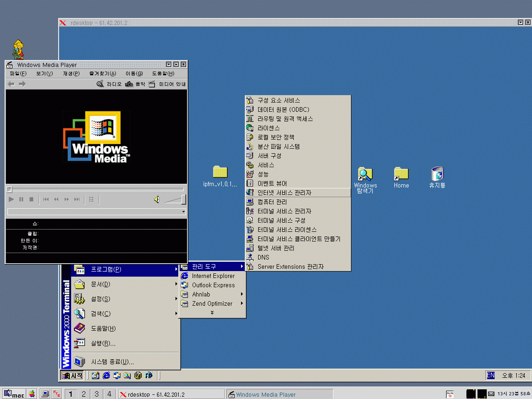Click the Play button in Media Player

pos(12,199)
